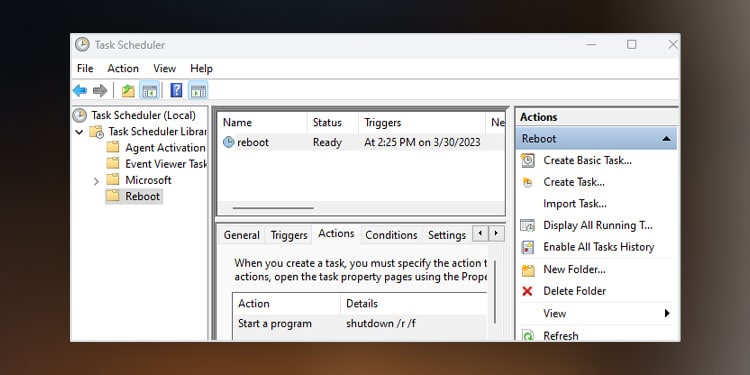Screen dimensions: 750x375
Task: Click the Create Task icon
Action: point(528,182)
